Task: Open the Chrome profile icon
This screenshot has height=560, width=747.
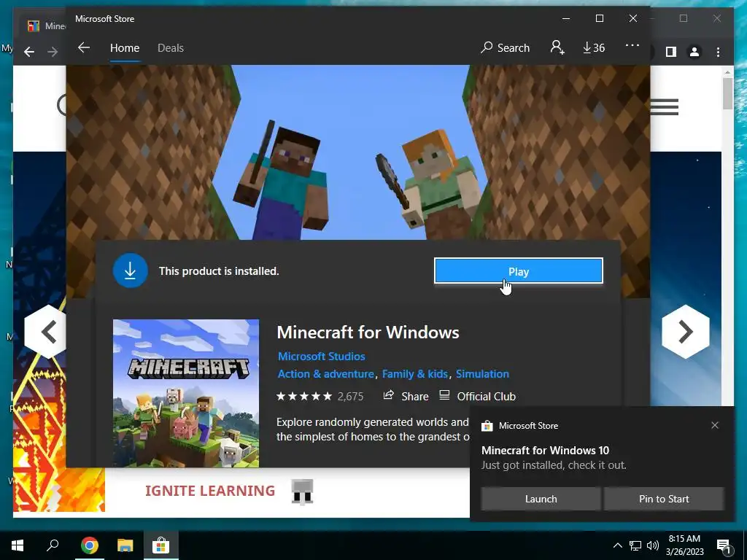Action: pos(694,52)
